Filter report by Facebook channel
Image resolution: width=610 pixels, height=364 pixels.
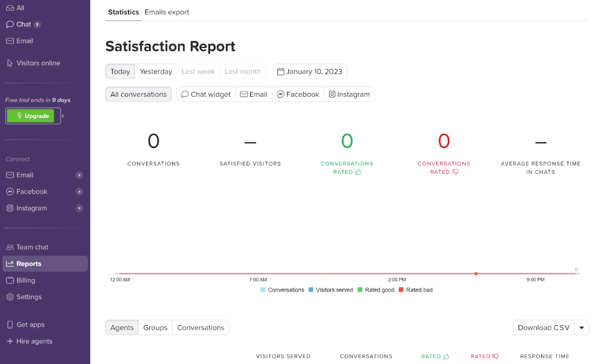point(298,94)
